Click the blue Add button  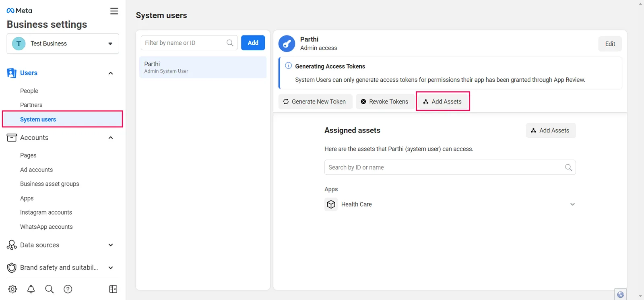click(x=253, y=43)
